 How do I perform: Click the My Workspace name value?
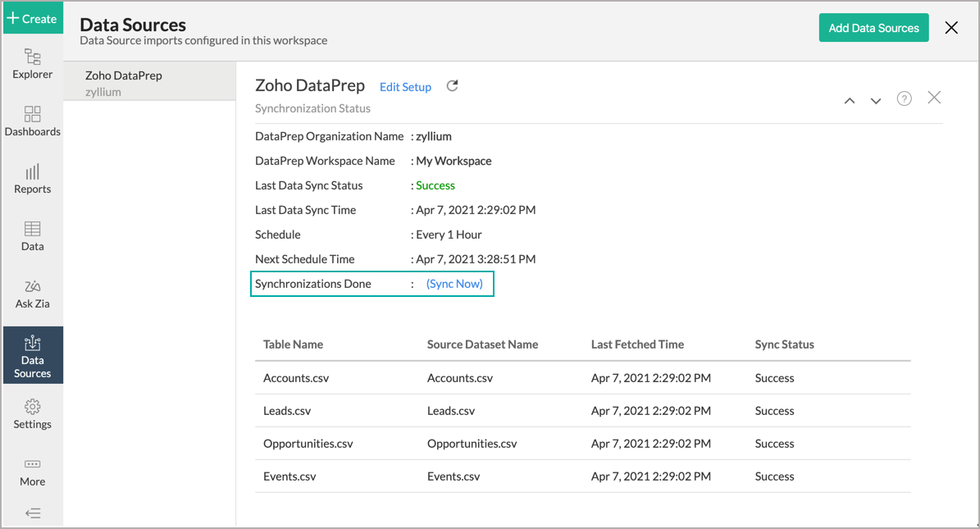click(x=454, y=161)
